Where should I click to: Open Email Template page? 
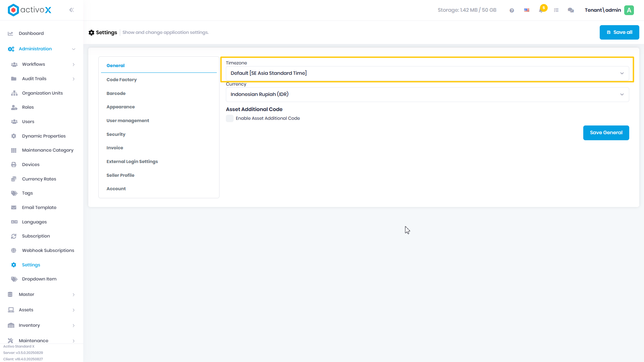[x=39, y=208]
